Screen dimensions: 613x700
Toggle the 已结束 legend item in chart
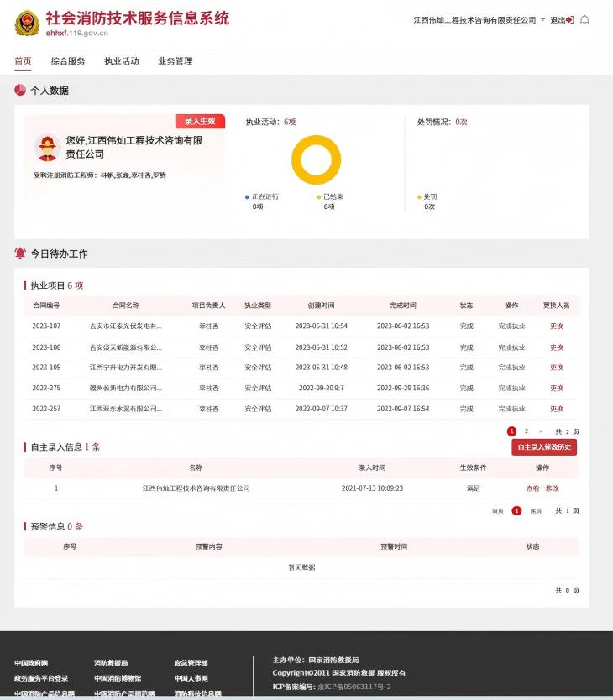click(x=333, y=197)
